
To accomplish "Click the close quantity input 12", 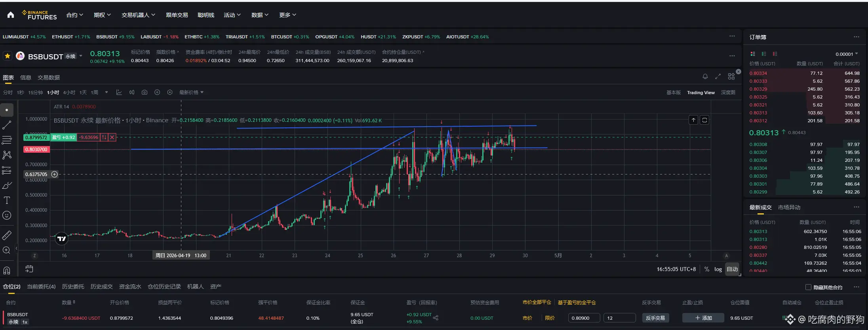I will (619, 318).
